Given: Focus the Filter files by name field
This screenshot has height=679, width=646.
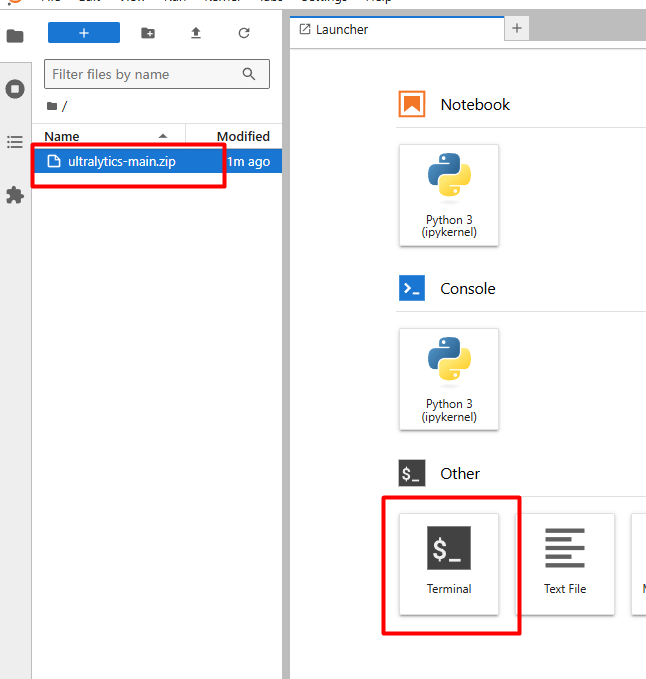Looking at the screenshot, I should pyautogui.click(x=157, y=74).
